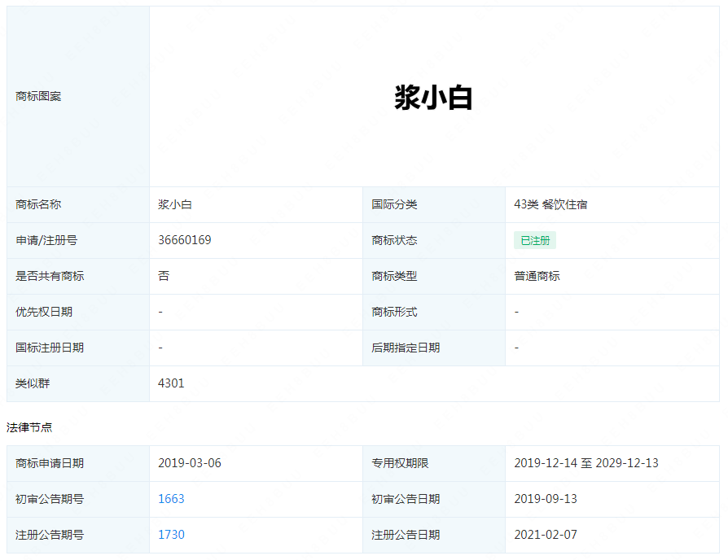The image size is (728, 560).
Task: Click the 优先权日期 label cell
Action: coord(78,312)
